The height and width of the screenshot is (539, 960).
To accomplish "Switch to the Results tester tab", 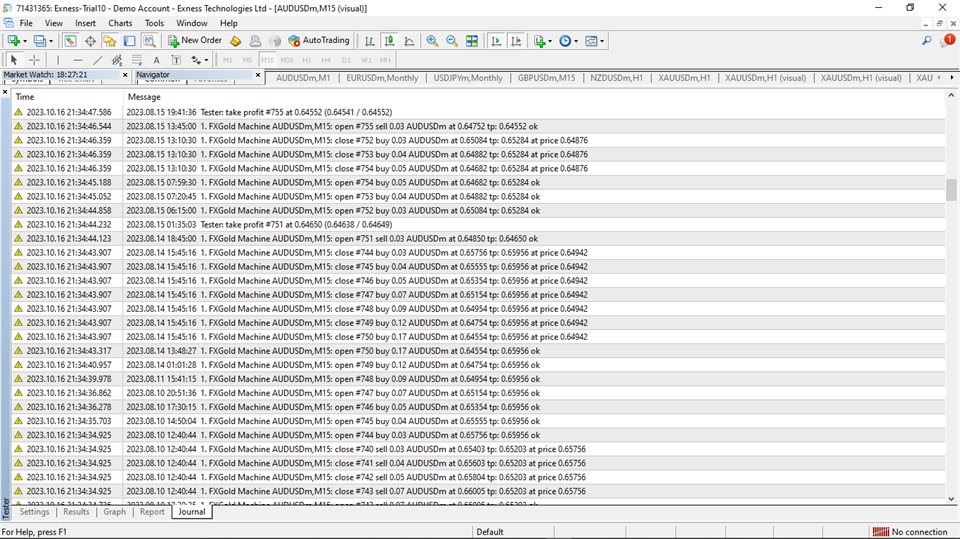I will [x=76, y=512].
